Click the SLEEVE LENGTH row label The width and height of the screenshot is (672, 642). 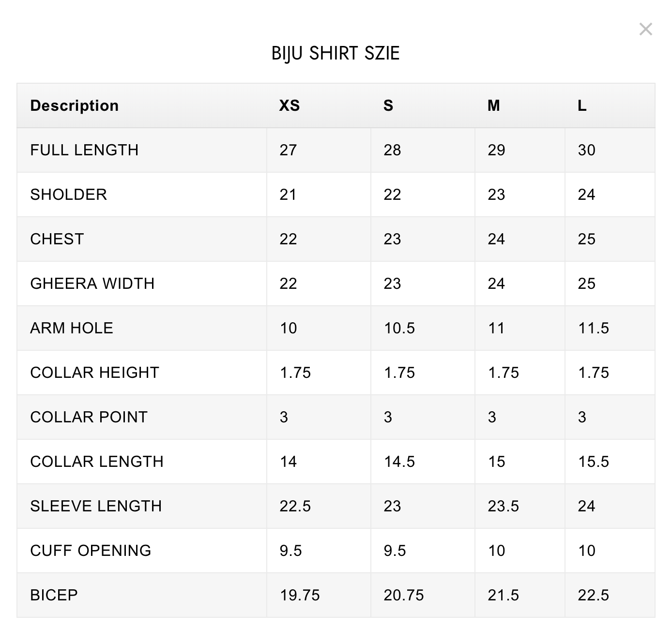pyautogui.click(x=96, y=506)
